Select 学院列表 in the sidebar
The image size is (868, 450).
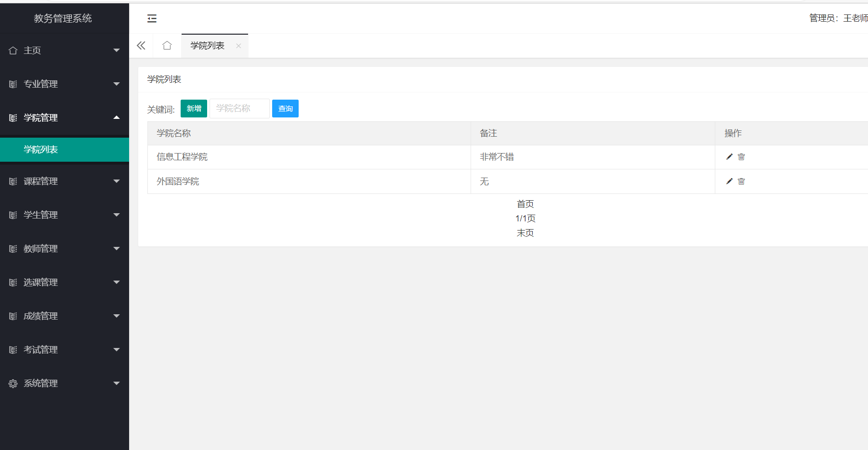[x=41, y=150]
